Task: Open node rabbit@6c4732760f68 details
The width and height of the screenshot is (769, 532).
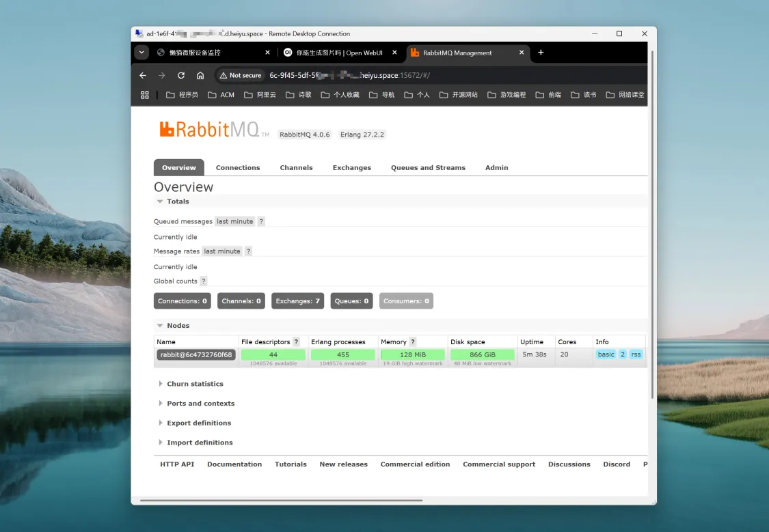Action: pyautogui.click(x=196, y=354)
